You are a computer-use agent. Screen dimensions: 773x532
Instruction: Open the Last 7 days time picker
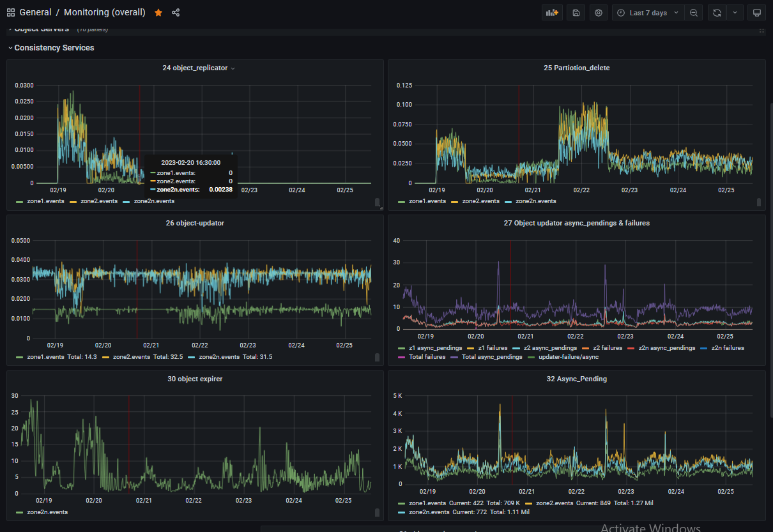click(647, 13)
